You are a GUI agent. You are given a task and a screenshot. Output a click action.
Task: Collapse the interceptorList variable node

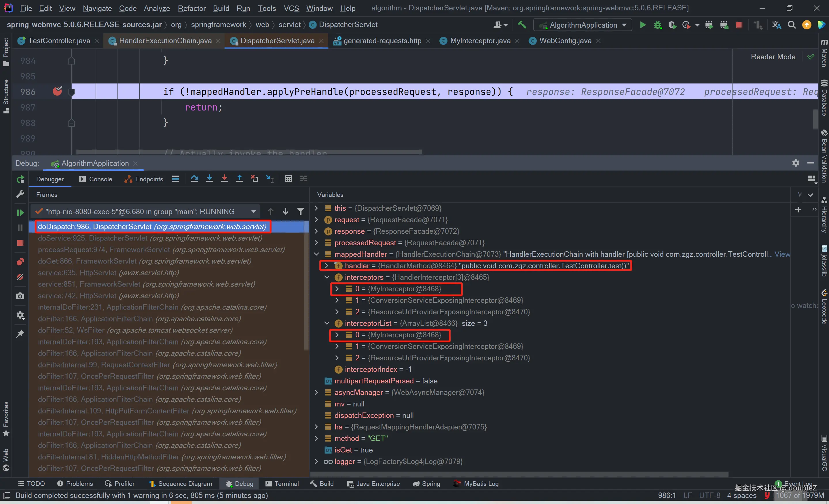pos(326,323)
